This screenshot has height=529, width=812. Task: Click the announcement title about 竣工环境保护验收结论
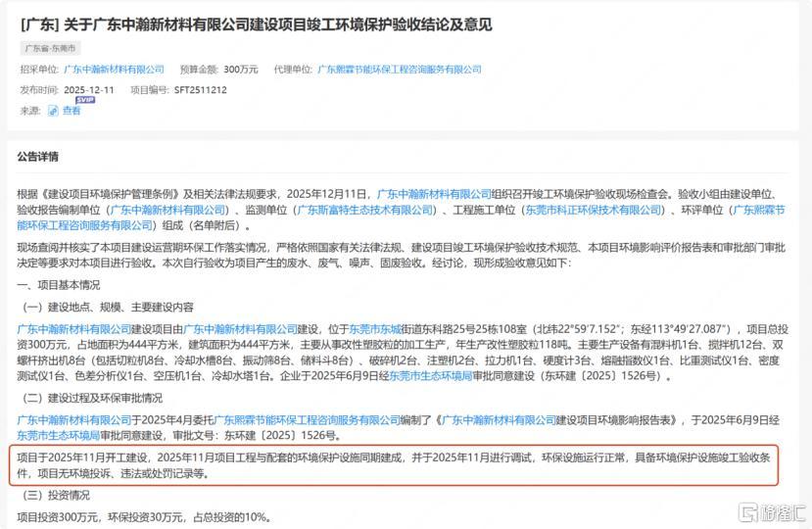coord(257,24)
